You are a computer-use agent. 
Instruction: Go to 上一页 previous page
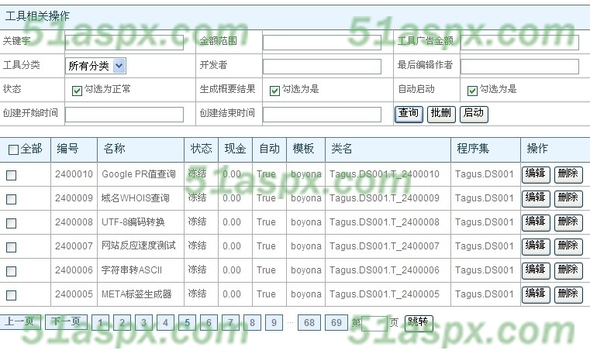coord(20,322)
